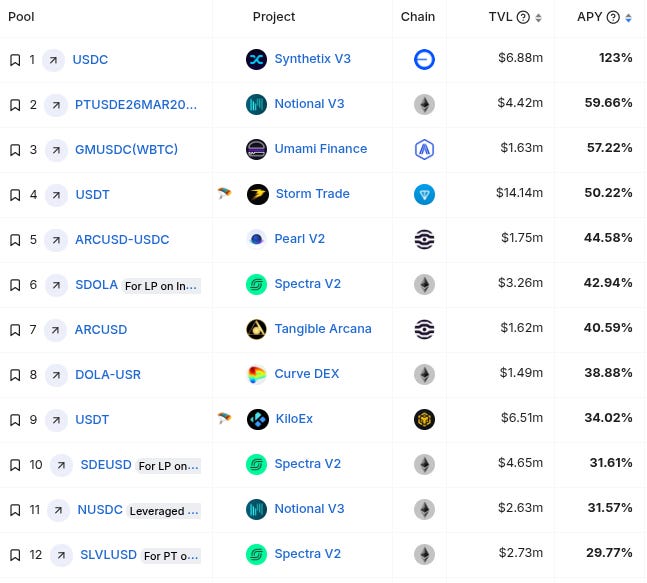
Task: Open external link arrow for SDOLA pool
Action: pos(56,285)
